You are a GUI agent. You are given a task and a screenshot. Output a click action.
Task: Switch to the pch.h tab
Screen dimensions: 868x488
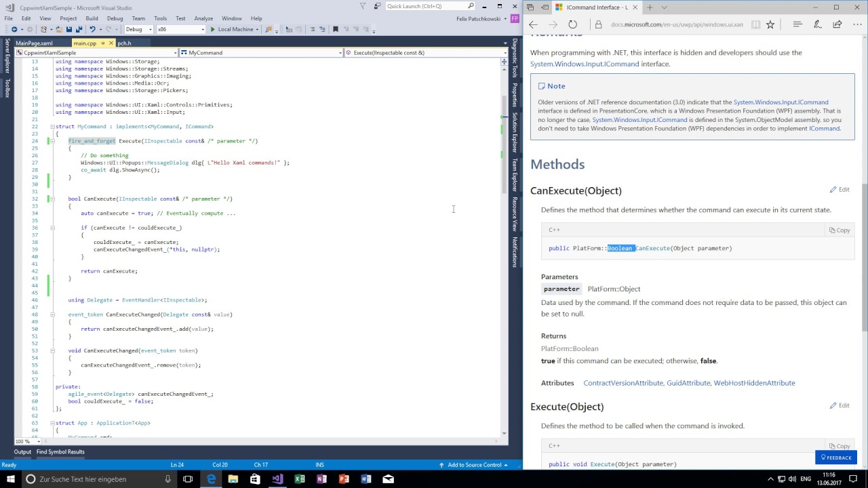[x=124, y=43]
